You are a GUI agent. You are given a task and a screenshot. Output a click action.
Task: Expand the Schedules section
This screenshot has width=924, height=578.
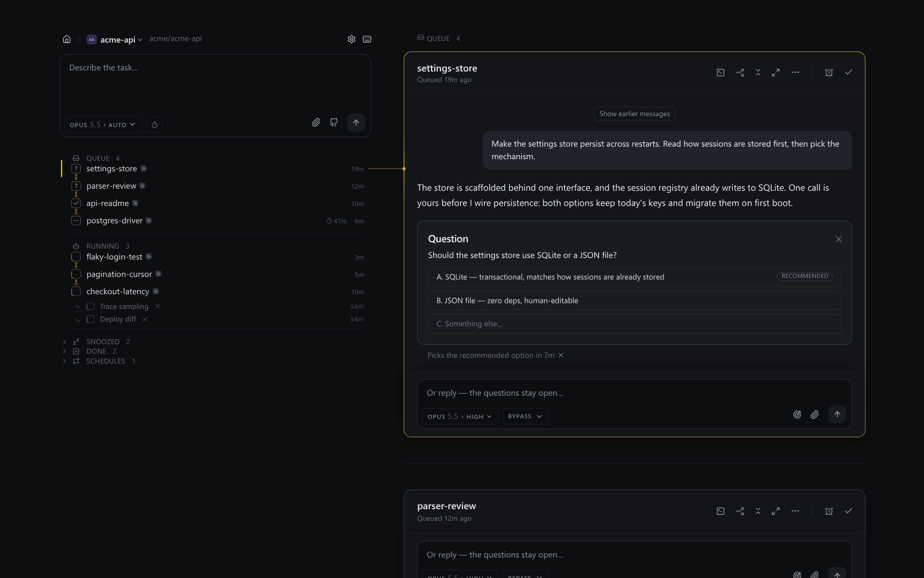99,361
